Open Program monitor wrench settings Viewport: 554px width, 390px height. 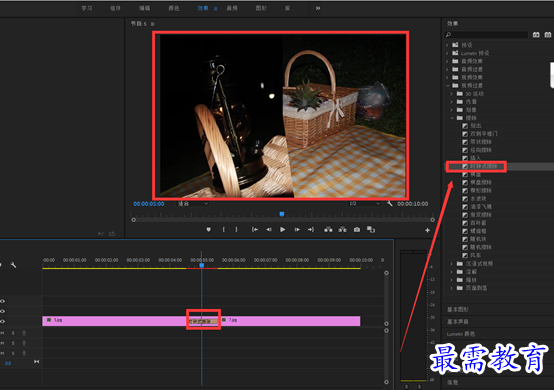tap(390, 203)
